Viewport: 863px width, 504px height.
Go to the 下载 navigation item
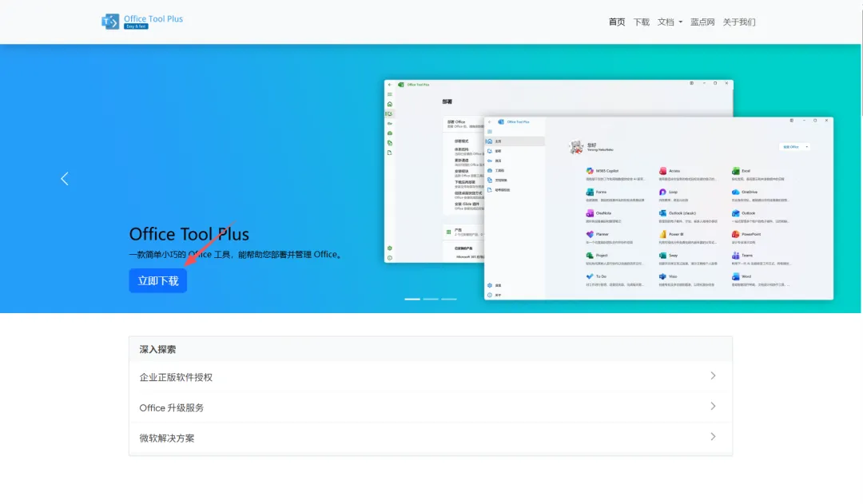pos(641,22)
